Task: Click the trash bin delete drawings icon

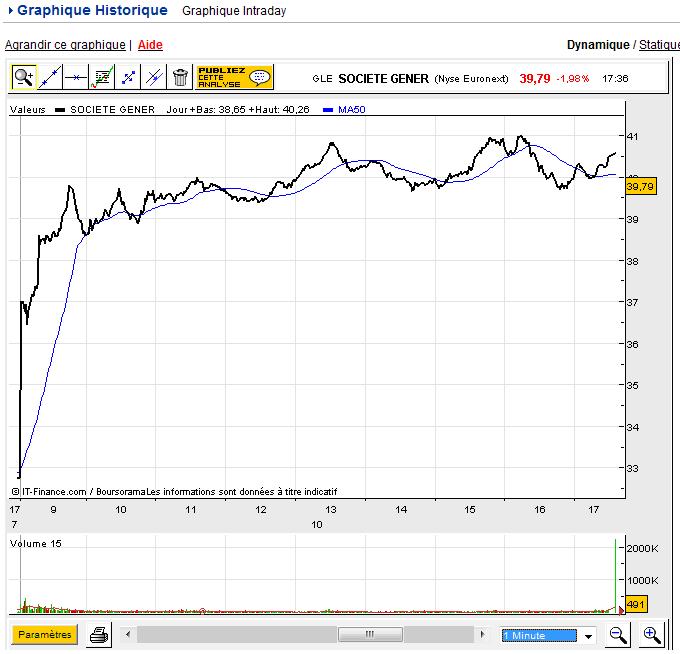Action: (180, 78)
